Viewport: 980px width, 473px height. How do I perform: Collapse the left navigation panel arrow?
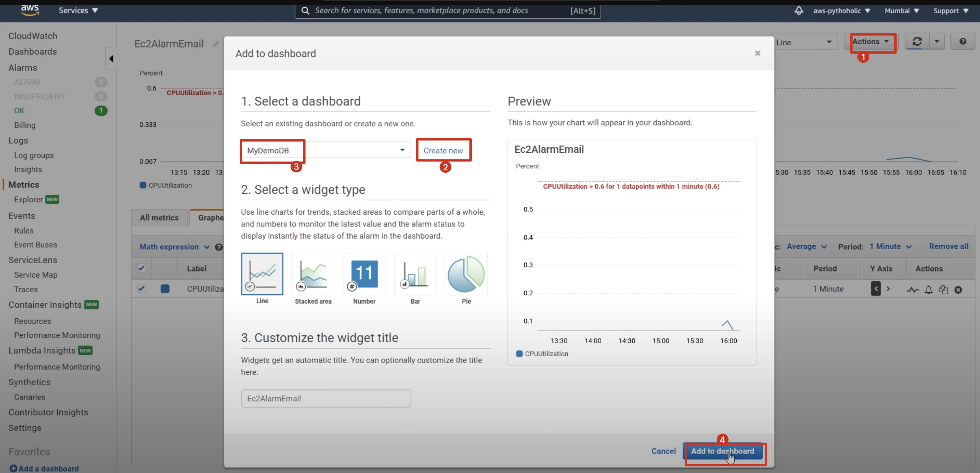tap(111, 58)
